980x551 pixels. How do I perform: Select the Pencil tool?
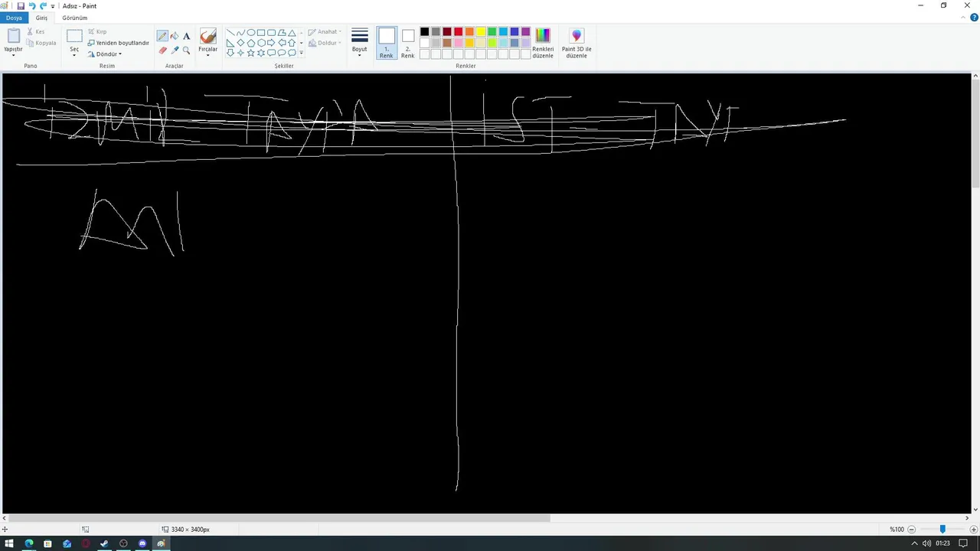point(162,36)
